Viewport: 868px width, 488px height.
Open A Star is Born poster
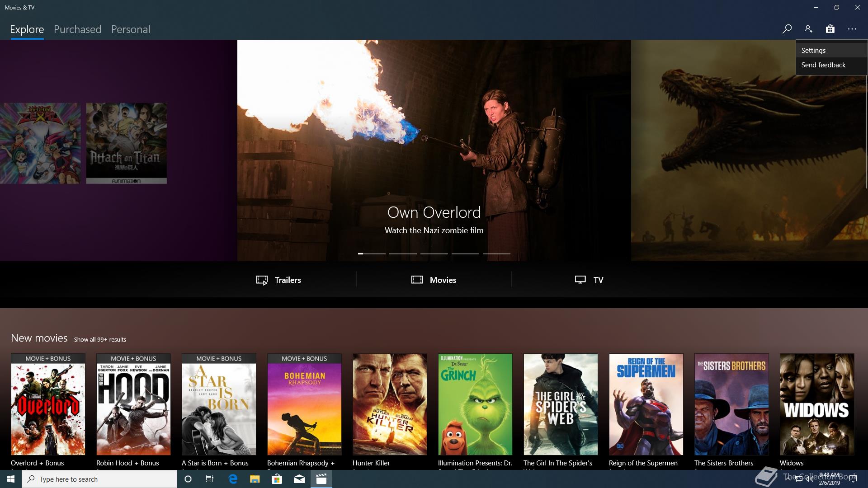point(219,404)
